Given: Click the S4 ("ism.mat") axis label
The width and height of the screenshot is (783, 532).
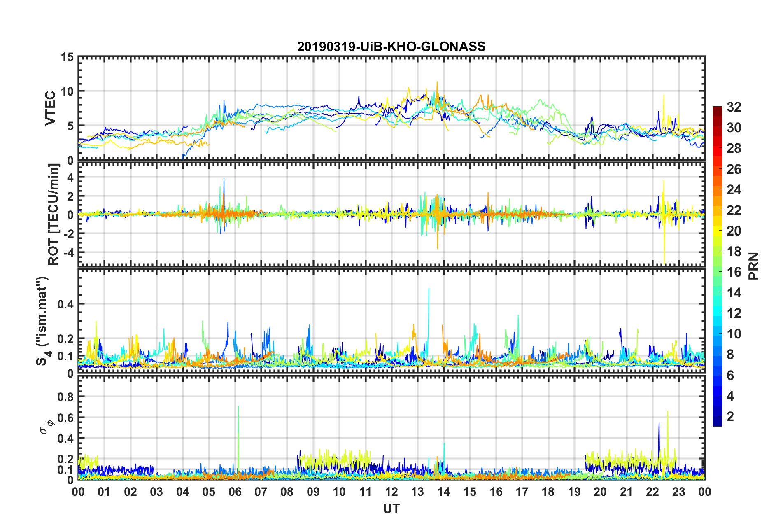Looking at the screenshot, I should coord(43,321).
